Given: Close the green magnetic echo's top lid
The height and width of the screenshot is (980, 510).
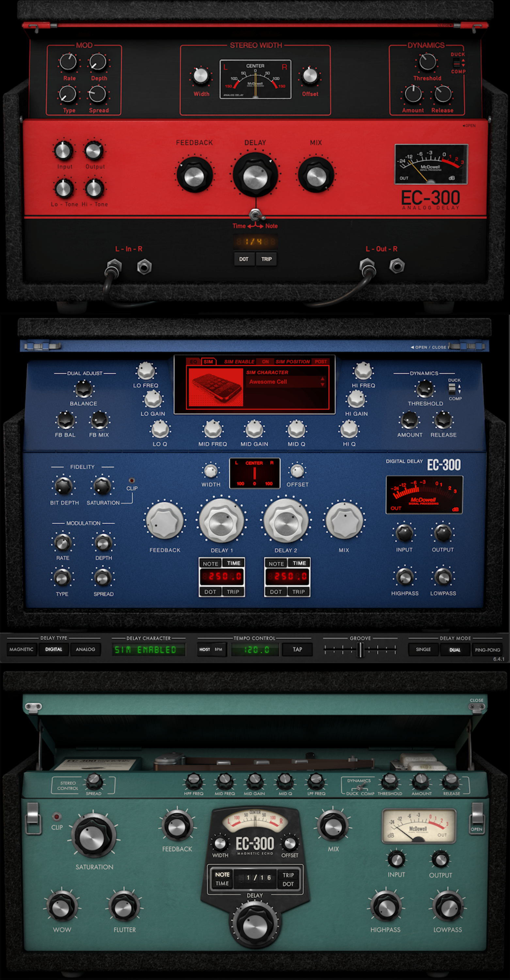Looking at the screenshot, I should pos(476,701).
